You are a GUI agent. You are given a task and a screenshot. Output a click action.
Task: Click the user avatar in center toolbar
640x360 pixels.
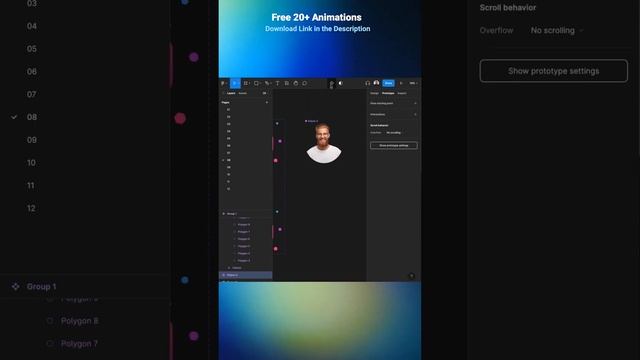pyautogui.click(x=376, y=83)
